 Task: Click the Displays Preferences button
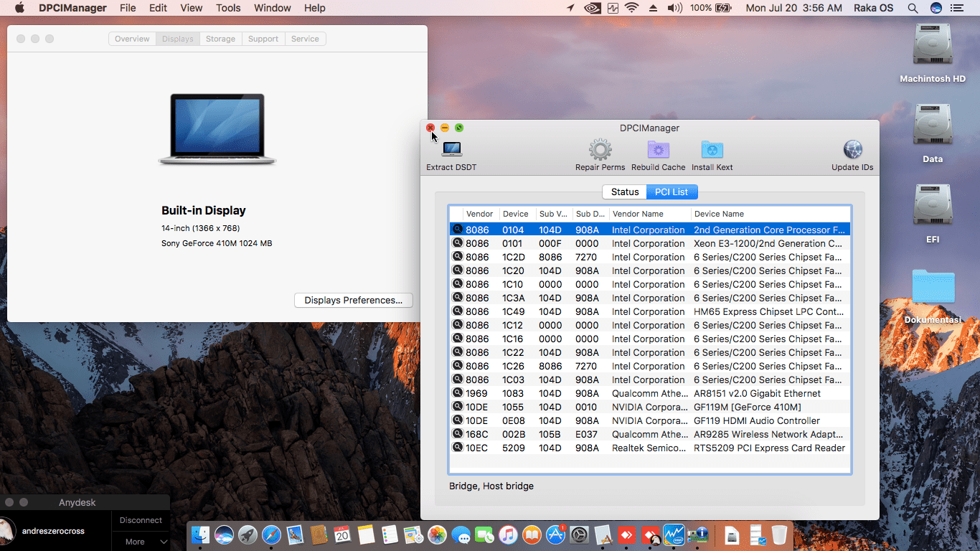(354, 300)
